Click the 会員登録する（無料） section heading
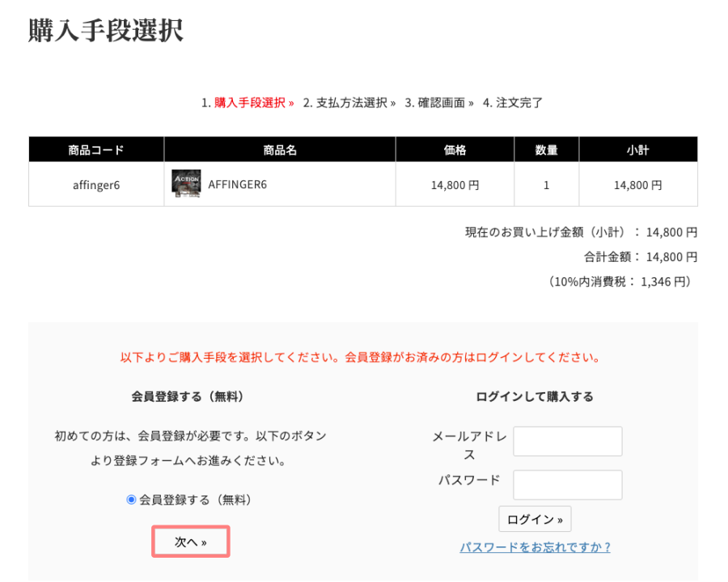The width and height of the screenshot is (728, 582). click(x=188, y=397)
